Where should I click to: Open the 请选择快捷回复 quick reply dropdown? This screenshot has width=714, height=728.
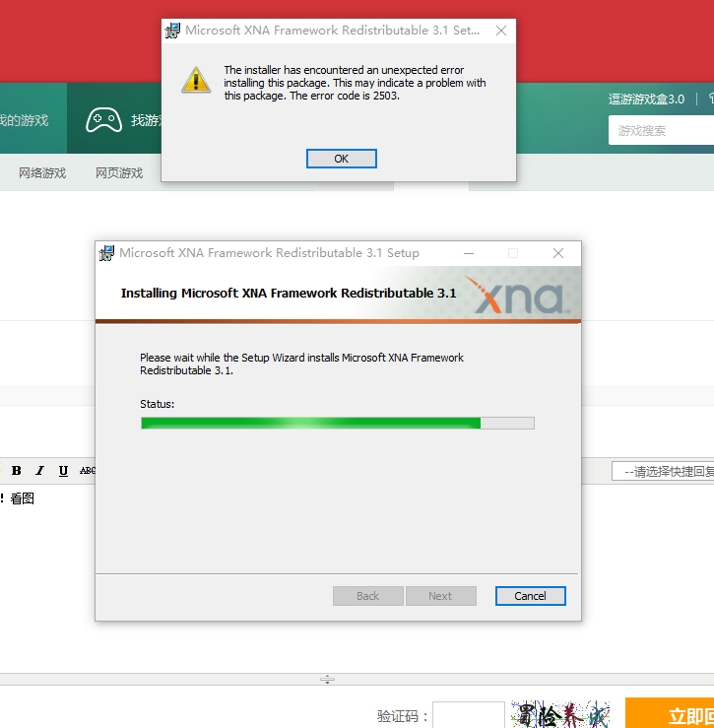[x=663, y=471]
